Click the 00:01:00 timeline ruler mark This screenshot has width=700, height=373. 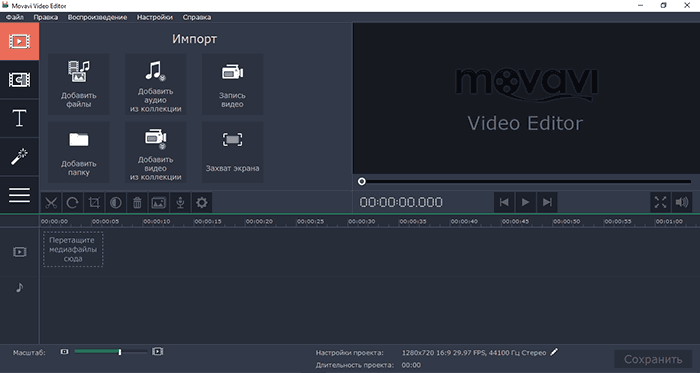(x=669, y=221)
